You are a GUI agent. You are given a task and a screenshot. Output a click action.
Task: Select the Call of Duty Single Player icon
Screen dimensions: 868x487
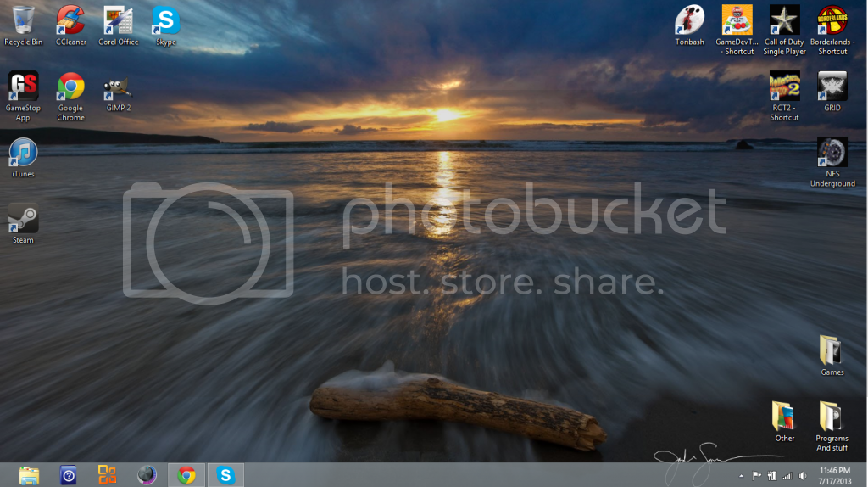click(x=784, y=30)
